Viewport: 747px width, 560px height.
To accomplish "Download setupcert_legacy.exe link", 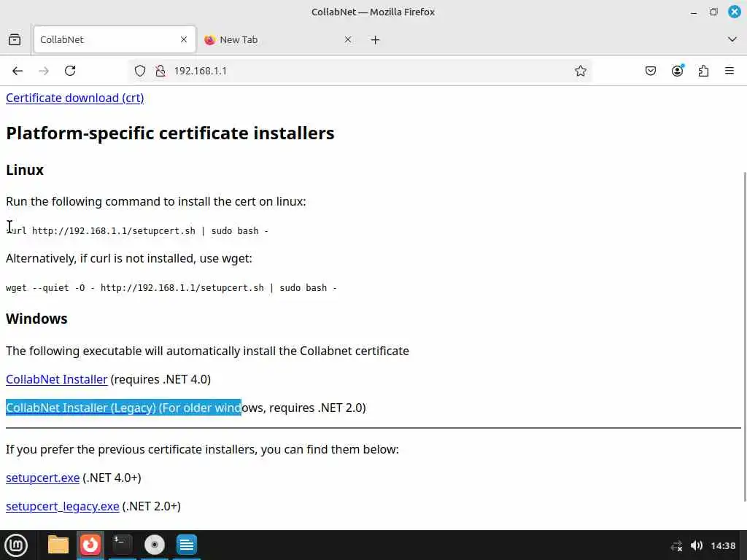I will (63, 507).
